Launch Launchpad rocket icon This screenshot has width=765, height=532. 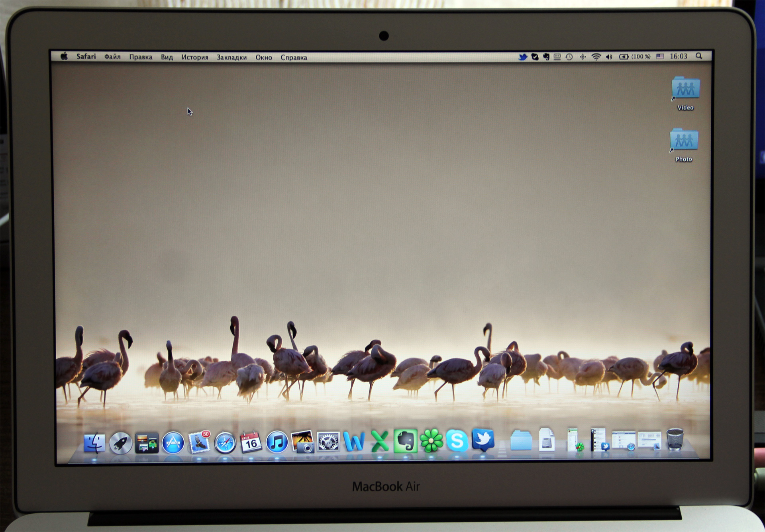[x=120, y=443]
